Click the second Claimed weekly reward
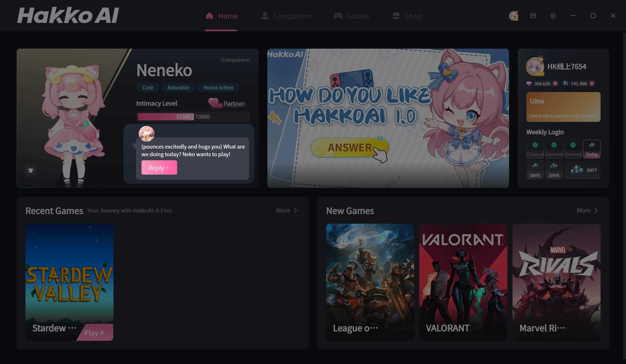 [554, 149]
